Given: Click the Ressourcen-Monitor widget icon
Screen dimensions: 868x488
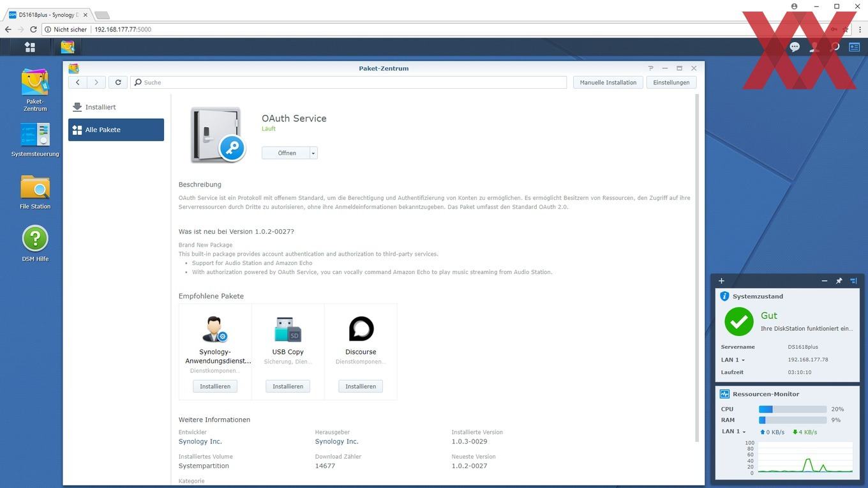Looking at the screenshot, I should [724, 394].
